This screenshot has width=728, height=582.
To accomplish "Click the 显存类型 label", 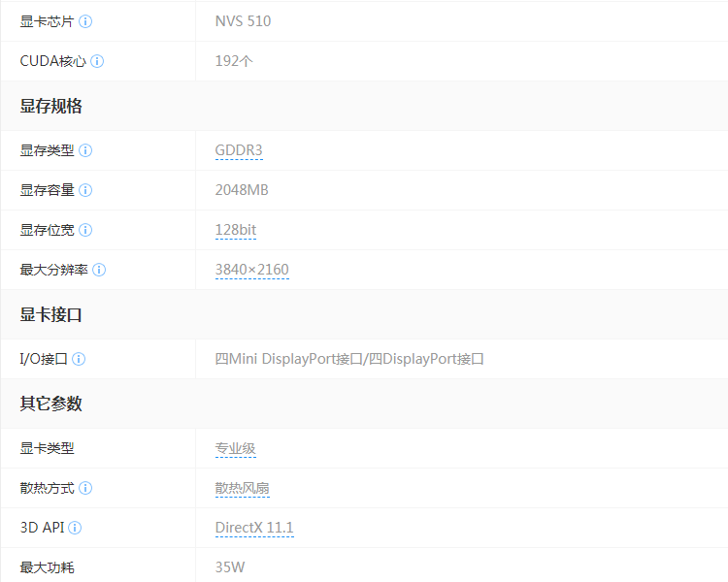I will (x=47, y=150).
